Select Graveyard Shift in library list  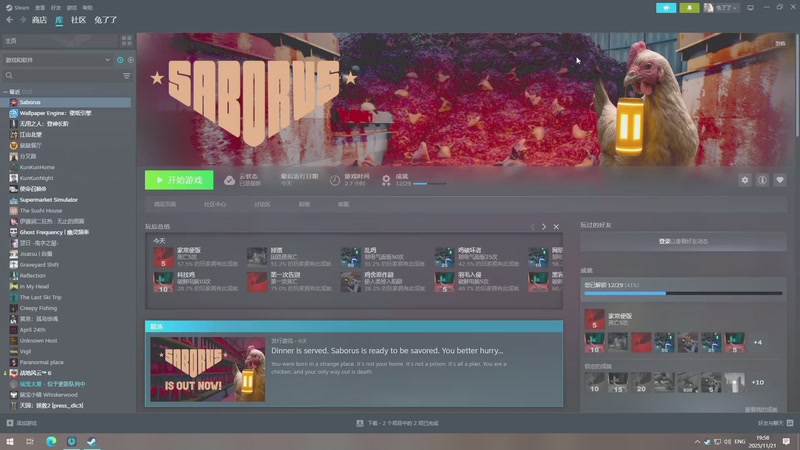(x=39, y=264)
